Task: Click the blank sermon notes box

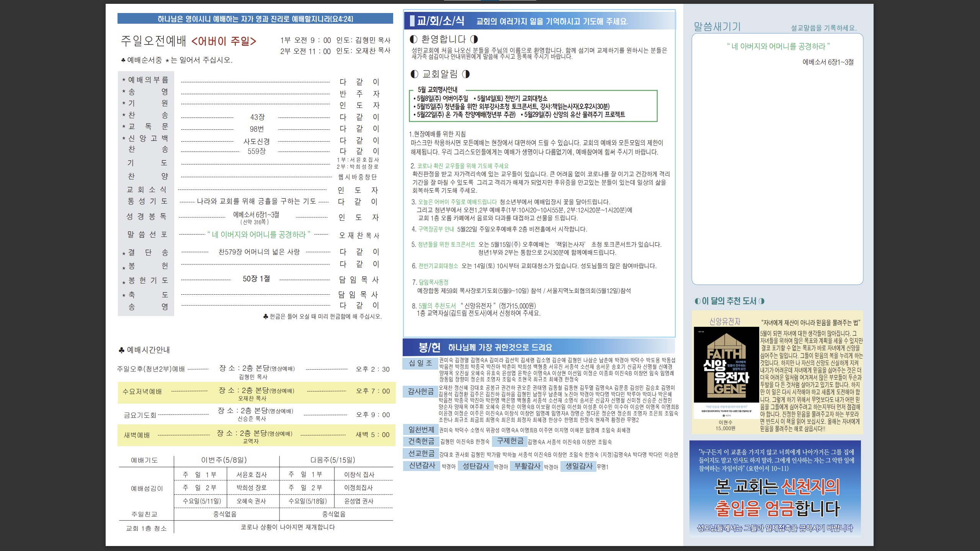Action: pos(777,159)
